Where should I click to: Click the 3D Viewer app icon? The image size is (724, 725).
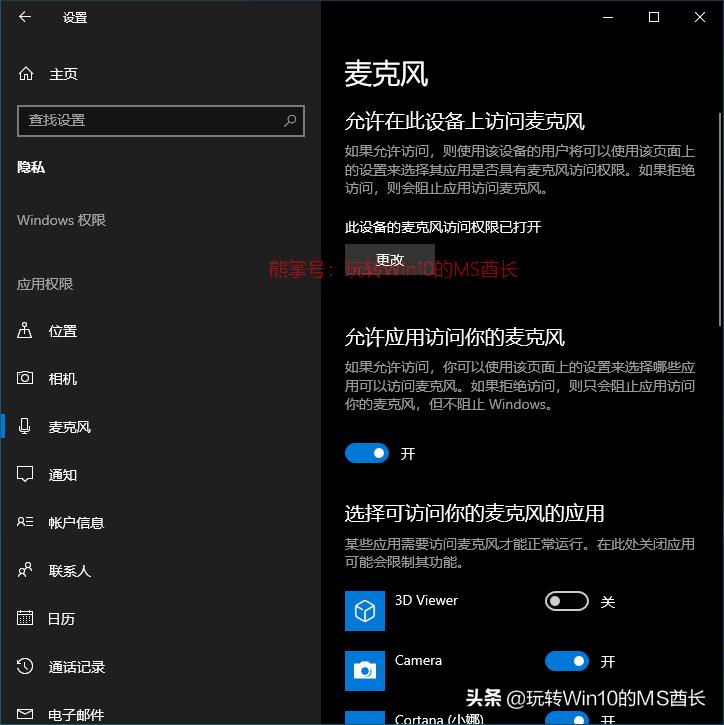point(365,611)
